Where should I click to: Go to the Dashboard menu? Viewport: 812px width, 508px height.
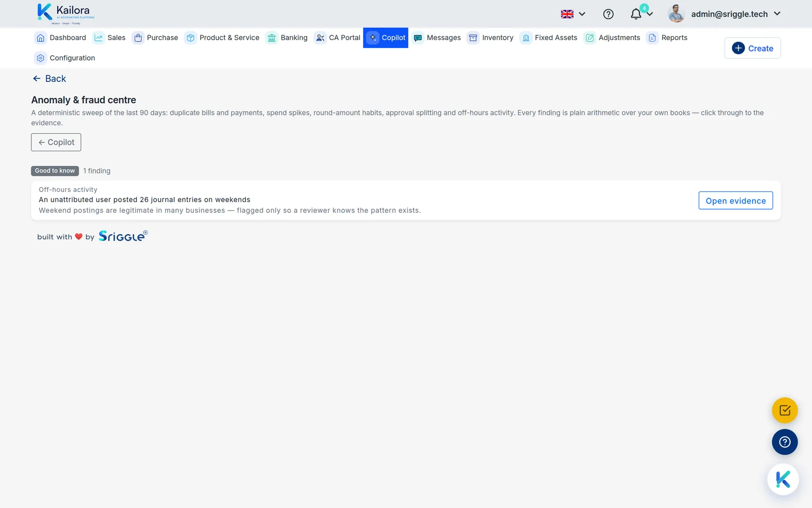point(60,38)
